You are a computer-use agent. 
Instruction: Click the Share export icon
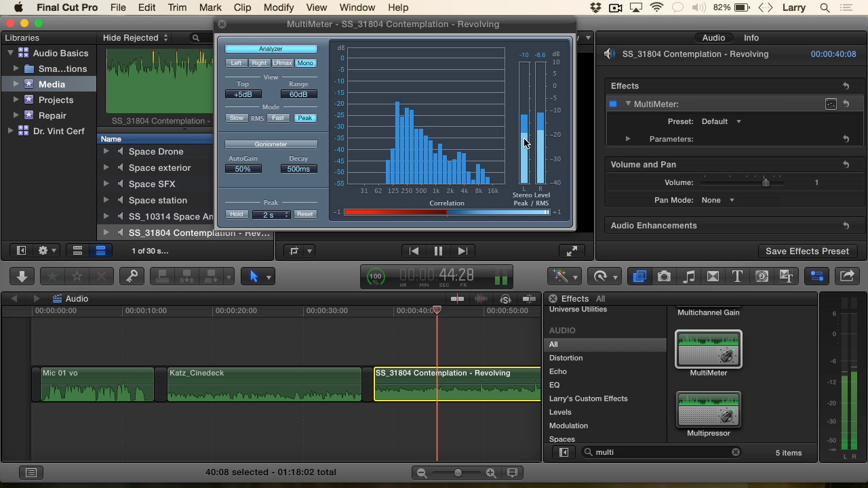(847, 277)
